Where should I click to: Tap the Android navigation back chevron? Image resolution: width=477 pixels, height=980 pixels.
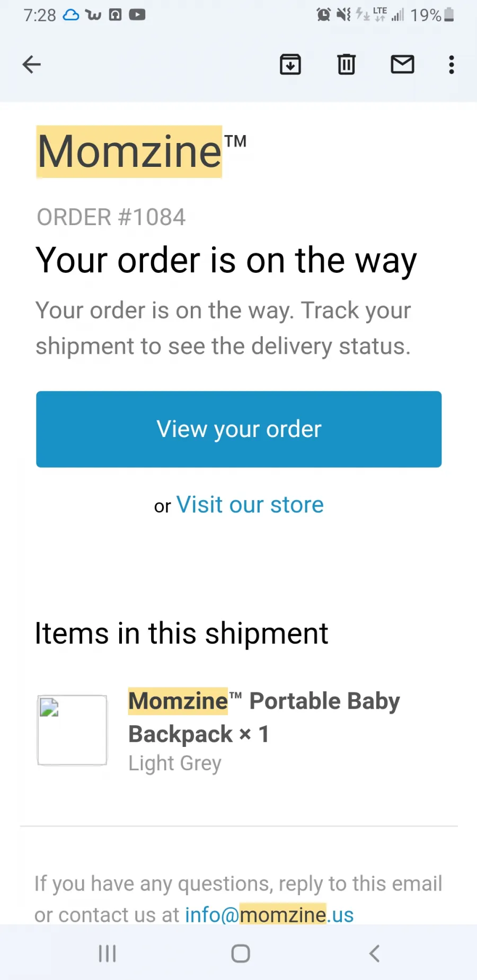click(x=374, y=954)
